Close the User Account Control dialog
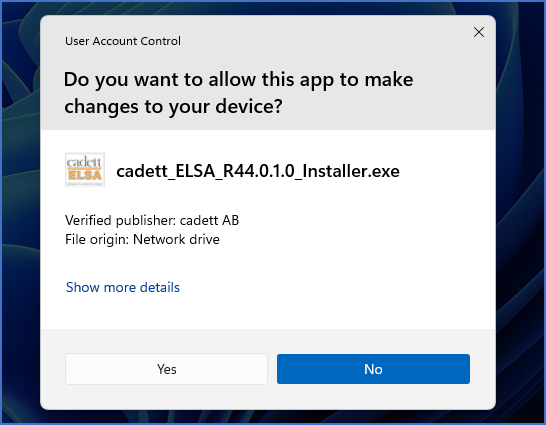 pos(479,32)
